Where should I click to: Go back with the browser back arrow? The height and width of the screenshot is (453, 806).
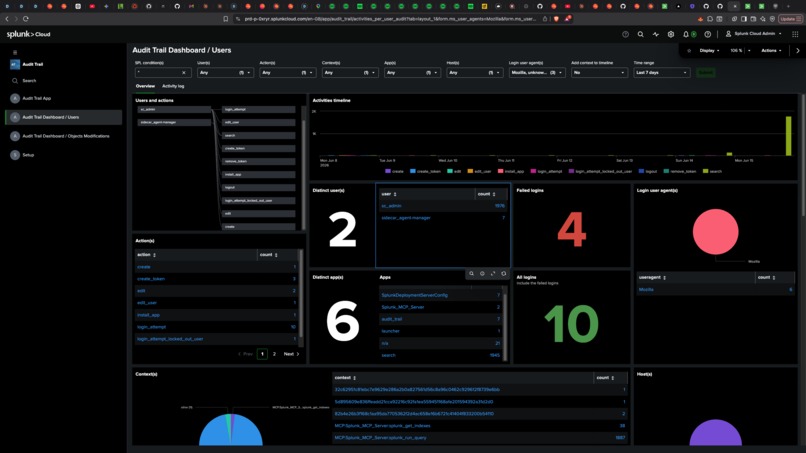tap(7, 19)
